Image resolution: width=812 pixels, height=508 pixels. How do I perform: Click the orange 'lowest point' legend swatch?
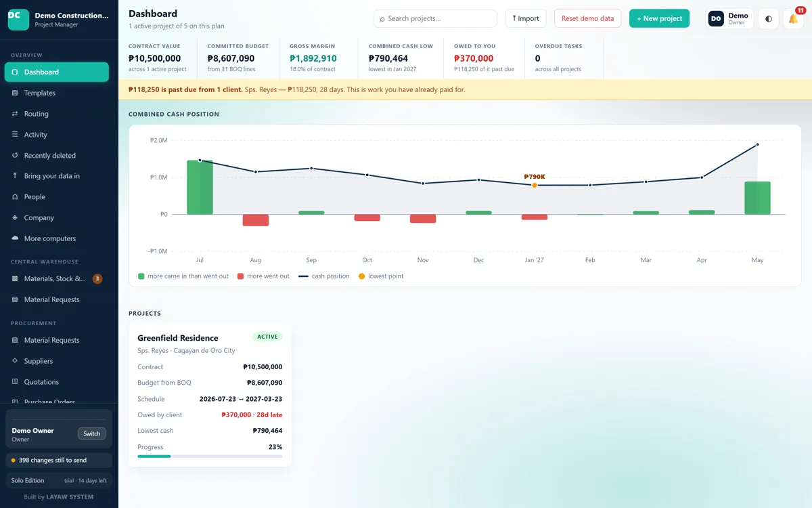coord(361,276)
